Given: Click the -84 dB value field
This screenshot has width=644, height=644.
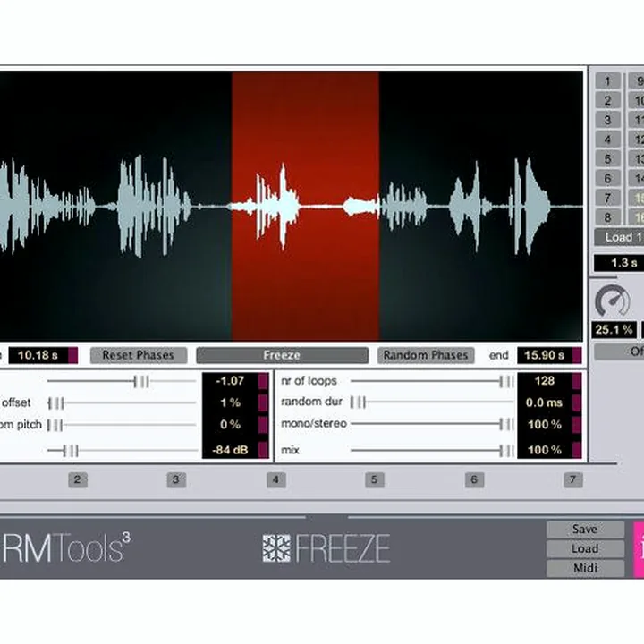Looking at the screenshot, I should tap(231, 450).
